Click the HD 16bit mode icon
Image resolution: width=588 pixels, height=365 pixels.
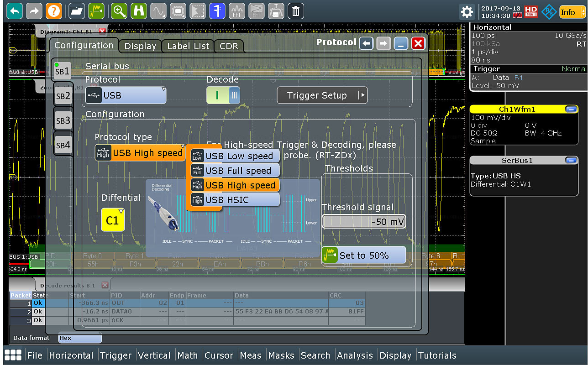click(x=531, y=11)
